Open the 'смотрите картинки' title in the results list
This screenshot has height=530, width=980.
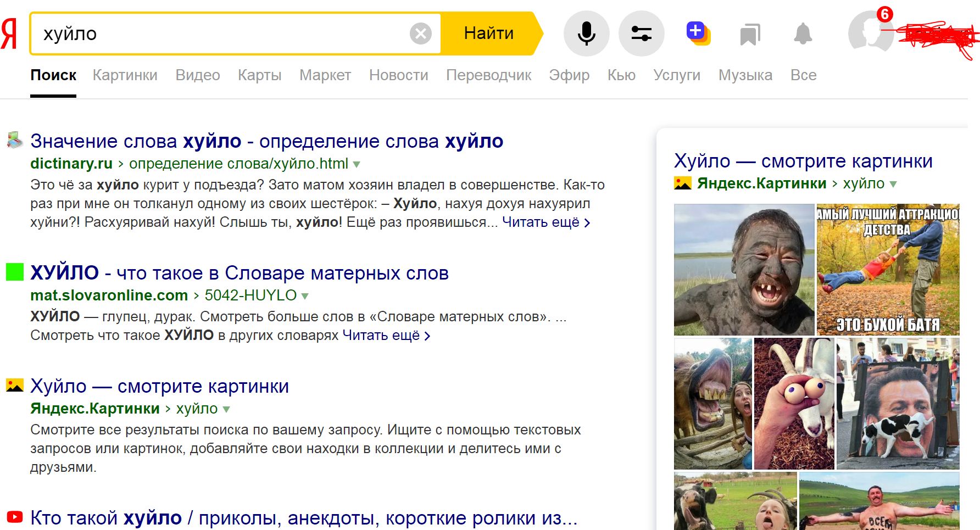tap(160, 386)
